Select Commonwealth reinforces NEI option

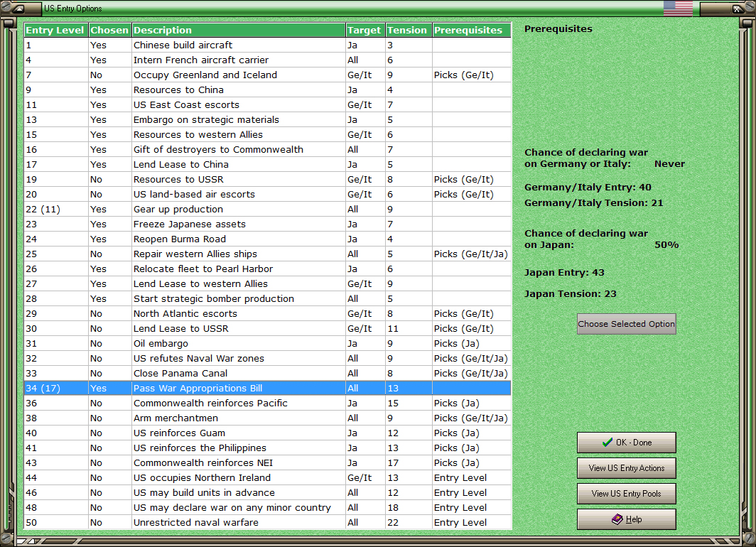268,463
